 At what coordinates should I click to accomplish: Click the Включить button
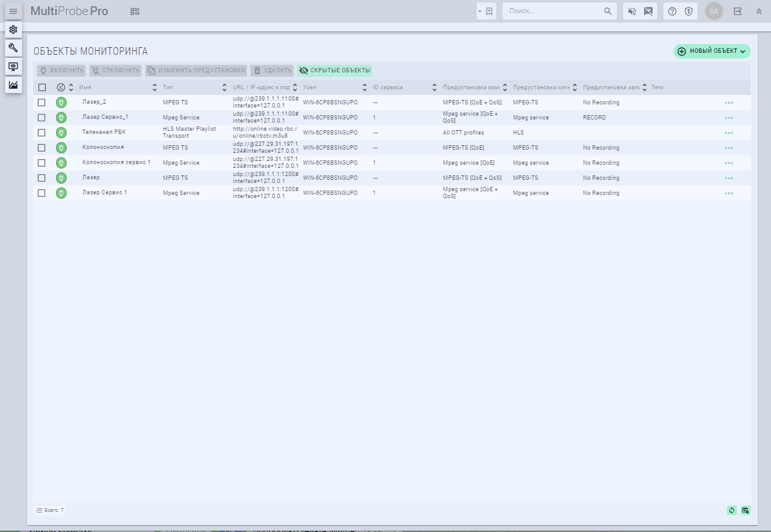pos(62,70)
